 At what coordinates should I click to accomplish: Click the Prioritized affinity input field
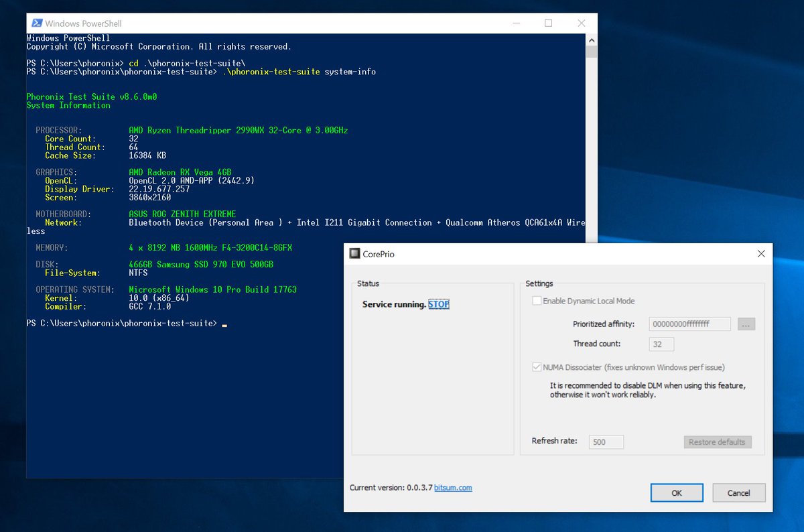coord(689,324)
